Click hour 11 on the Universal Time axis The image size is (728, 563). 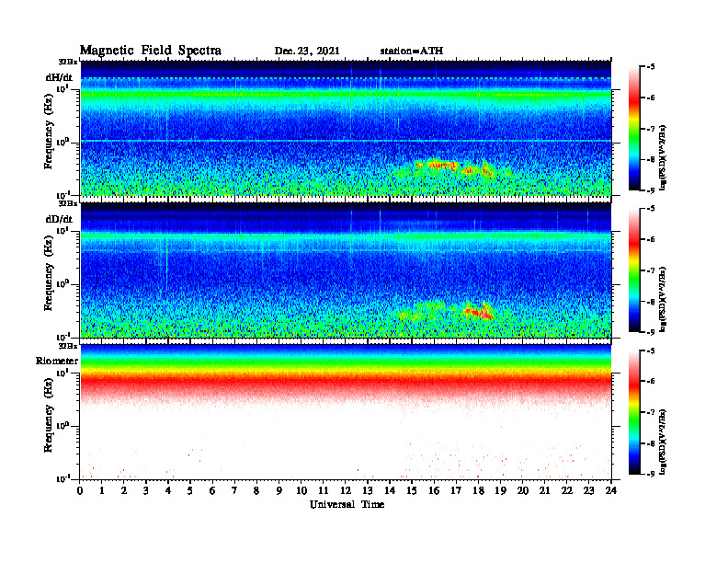click(x=324, y=490)
